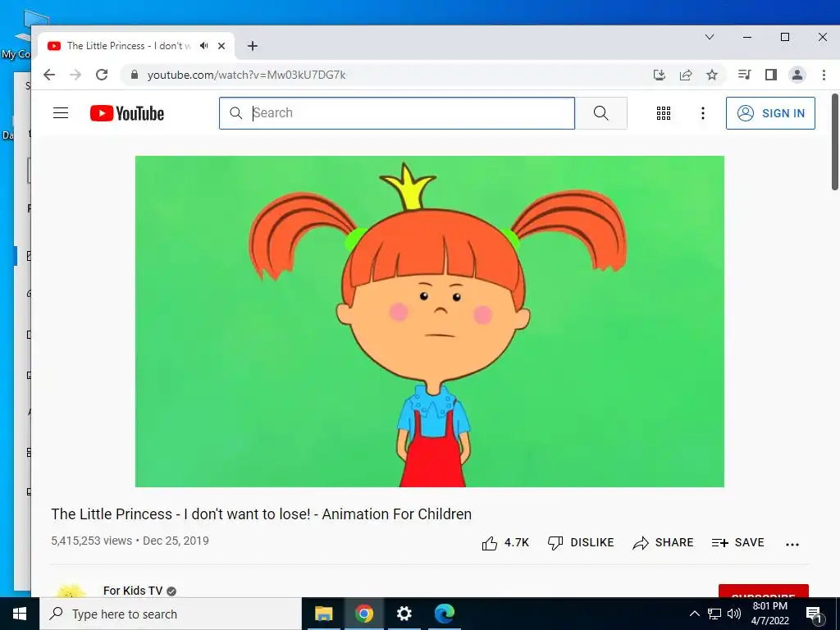Click the video player frame
The width and height of the screenshot is (840, 630).
pos(430,322)
